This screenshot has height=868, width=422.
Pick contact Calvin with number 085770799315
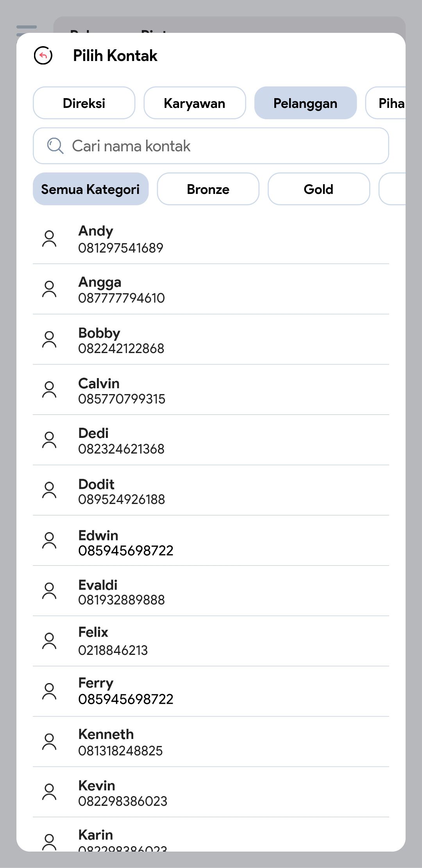point(211,390)
